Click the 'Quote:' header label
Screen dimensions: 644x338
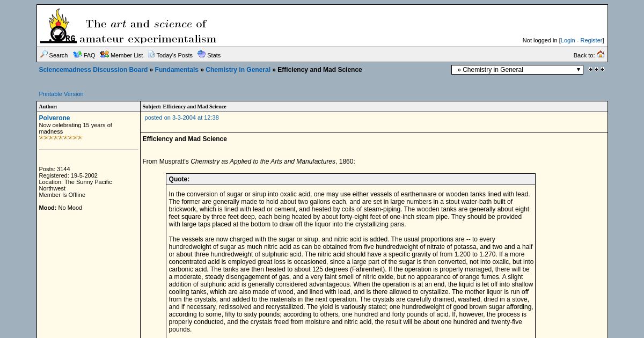tap(179, 179)
